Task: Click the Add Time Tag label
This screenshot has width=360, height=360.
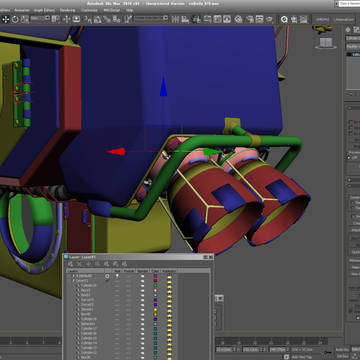Action: (x=302, y=357)
